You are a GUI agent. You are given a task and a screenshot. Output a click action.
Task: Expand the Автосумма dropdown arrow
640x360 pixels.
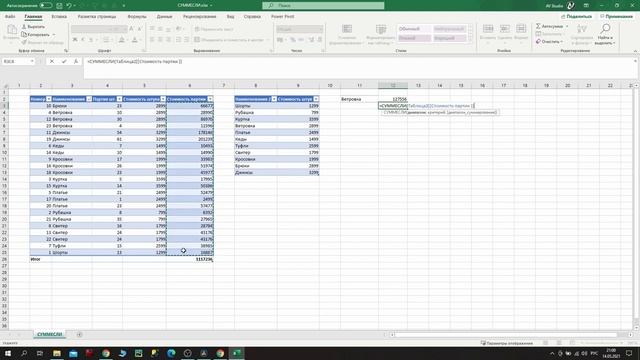(x=567, y=26)
